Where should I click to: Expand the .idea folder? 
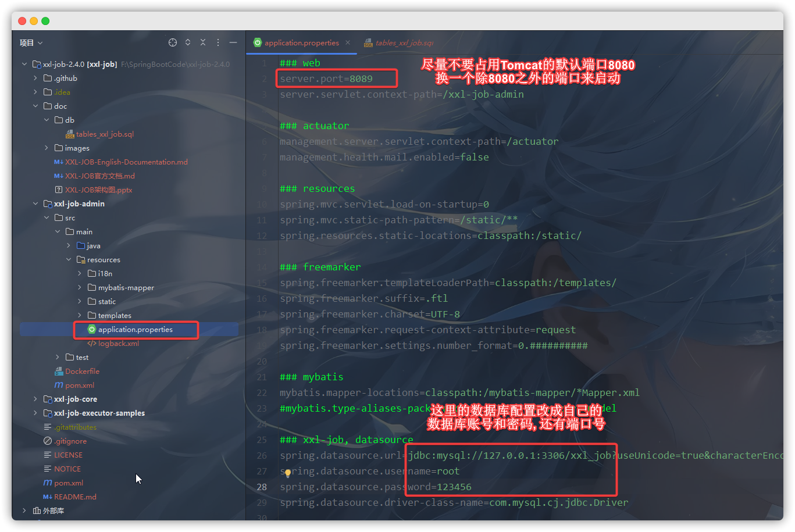click(x=35, y=92)
